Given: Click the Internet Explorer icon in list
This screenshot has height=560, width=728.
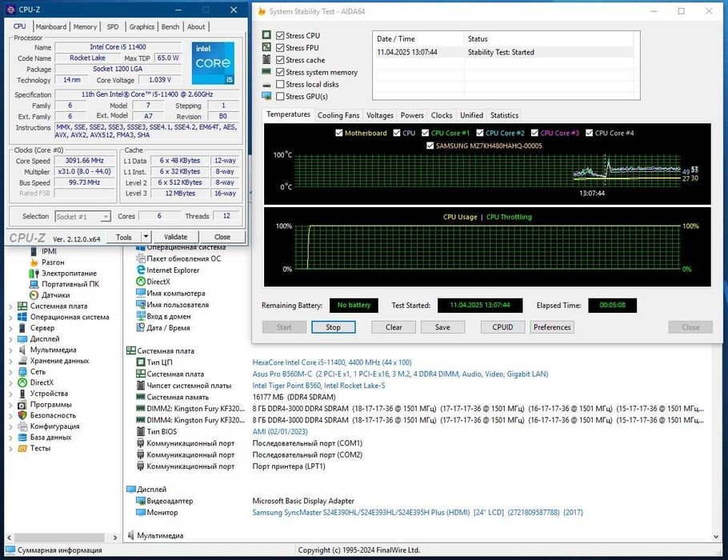Looking at the screenshot, I should tap(141, 270).
